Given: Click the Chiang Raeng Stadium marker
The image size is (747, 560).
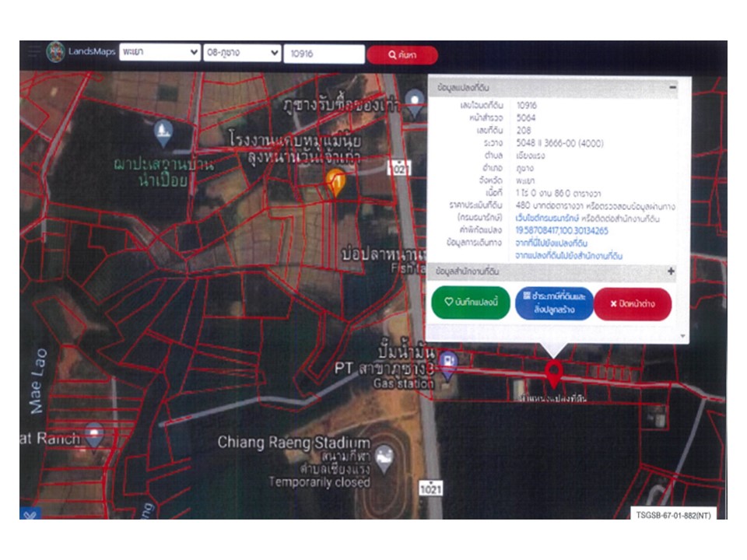Looking at the screenshot, I should tap(384, 459).
